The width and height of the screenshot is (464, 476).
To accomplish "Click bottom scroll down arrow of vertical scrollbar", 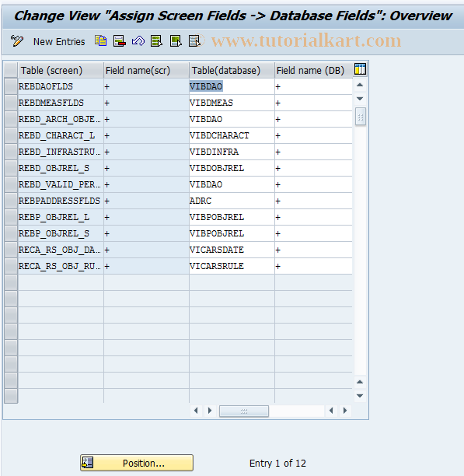I will [x=360, y=396].
